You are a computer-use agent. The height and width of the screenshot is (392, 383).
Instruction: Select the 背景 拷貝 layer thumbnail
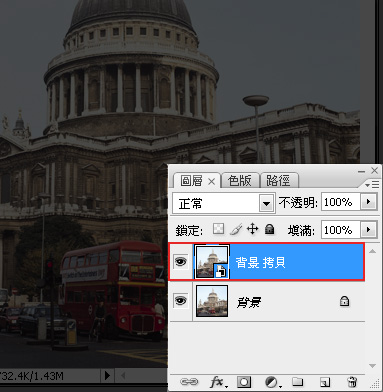[x=212, y=262]
